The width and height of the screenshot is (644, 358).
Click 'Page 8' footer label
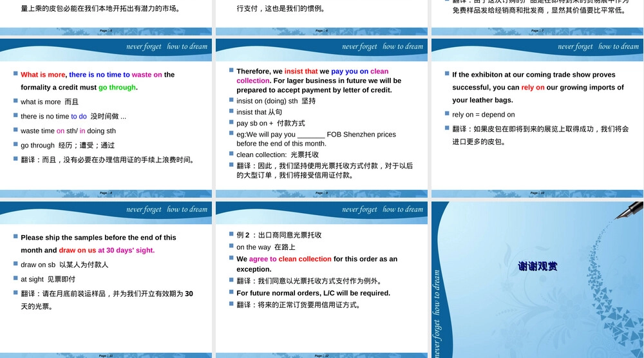coord(106,193)
